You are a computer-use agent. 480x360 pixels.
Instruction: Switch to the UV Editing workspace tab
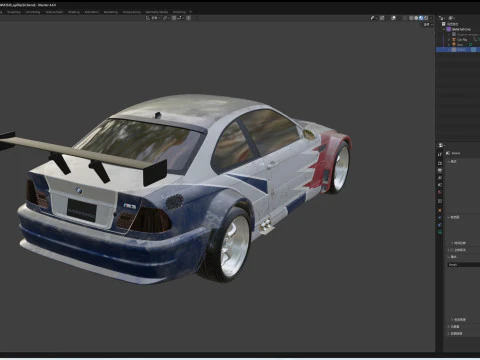tap(33, 12)
